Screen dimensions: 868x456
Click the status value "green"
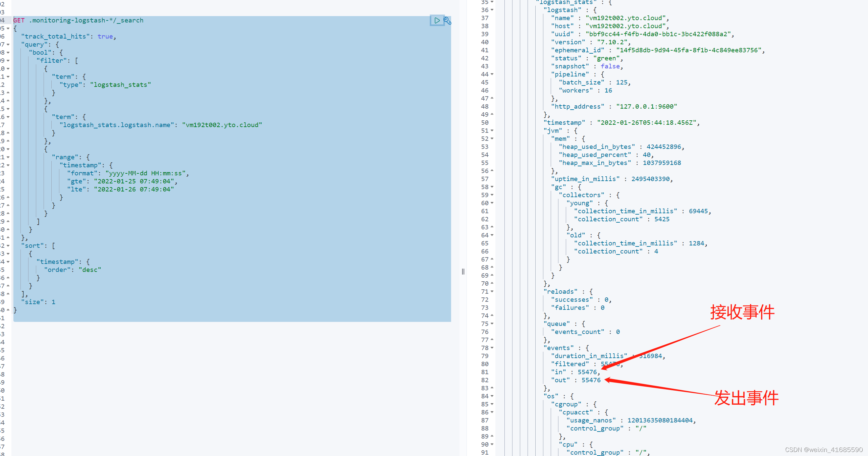click(x=606, y=58)
